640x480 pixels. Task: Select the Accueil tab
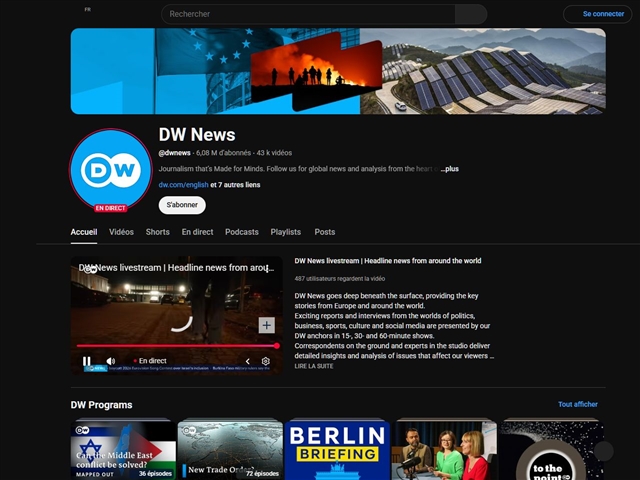point(84,232)
